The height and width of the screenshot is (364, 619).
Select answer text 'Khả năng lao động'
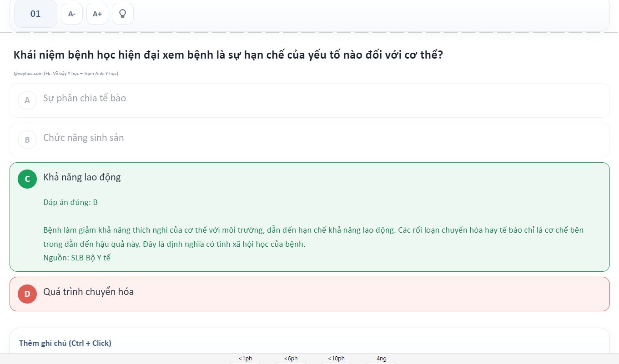coord(82,177)
